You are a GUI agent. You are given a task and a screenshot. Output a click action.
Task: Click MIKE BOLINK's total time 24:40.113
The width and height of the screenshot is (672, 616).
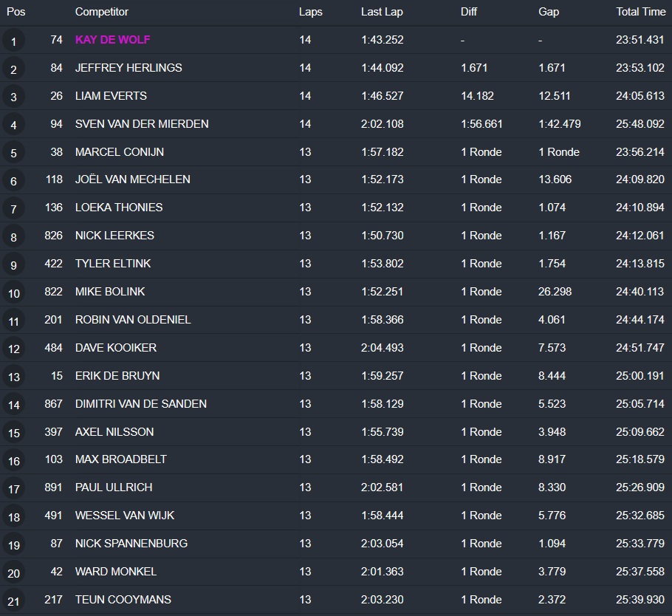tap(640, 292)
